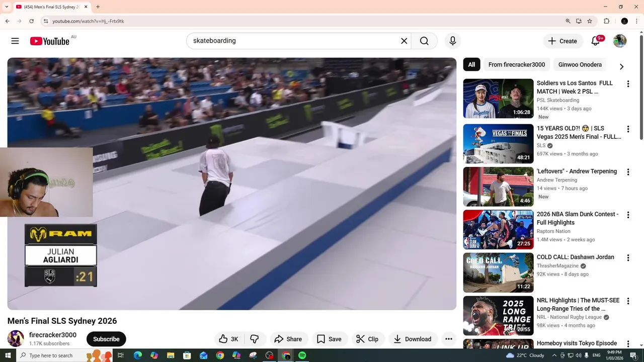Image resolution: width=644 pixels, height=362 pixels.
Task: Subscribe to firecracker3000
Action: 106,339
